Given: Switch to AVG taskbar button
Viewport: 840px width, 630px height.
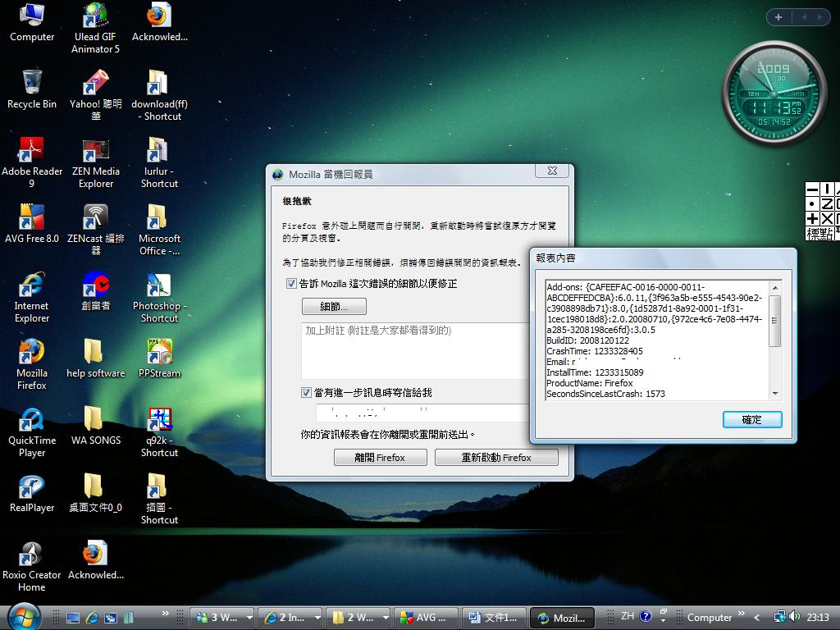Looking at the screenshot, I should (x=426, y=618).
